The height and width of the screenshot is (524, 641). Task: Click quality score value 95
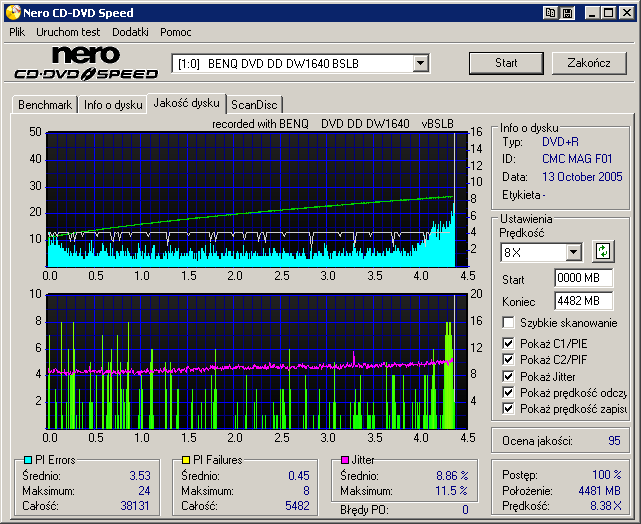coord(614,441)
